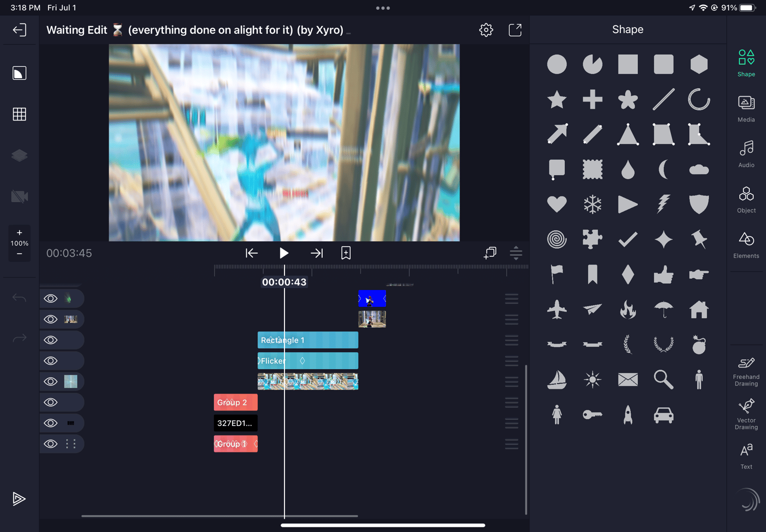The width and height of the screenshot is (766, 532).
Task: Toggle eye for second thumbnail layer
Action: tap(51, 319)
